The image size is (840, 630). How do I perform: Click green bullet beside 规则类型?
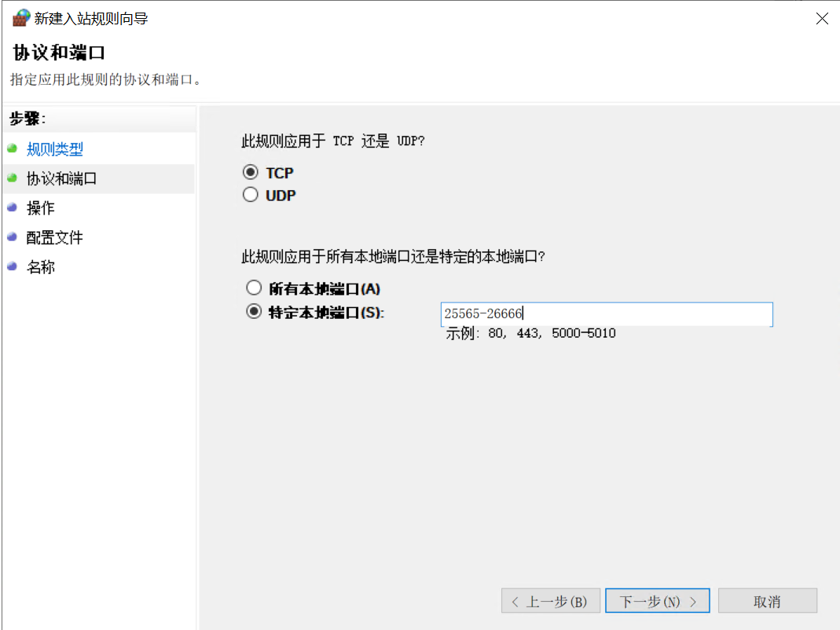click(13, 148)
